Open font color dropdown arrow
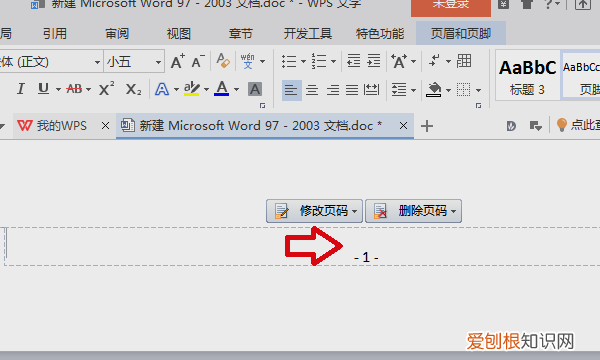The width and height of the screenshot is (600, 360). 236,90
